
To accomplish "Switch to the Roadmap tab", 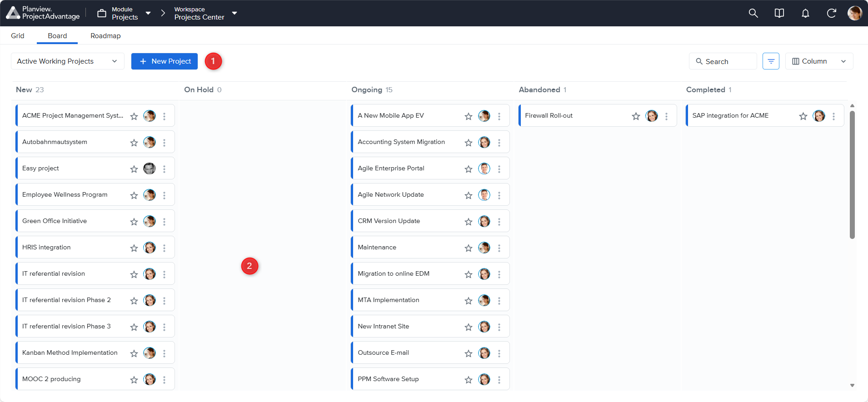I will (x=105, y=36).
